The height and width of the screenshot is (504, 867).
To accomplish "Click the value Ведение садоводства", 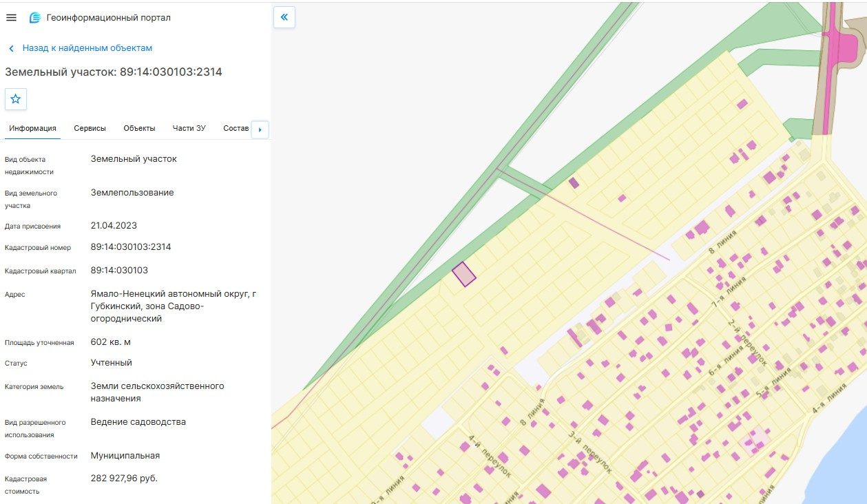I will point(138,422).
